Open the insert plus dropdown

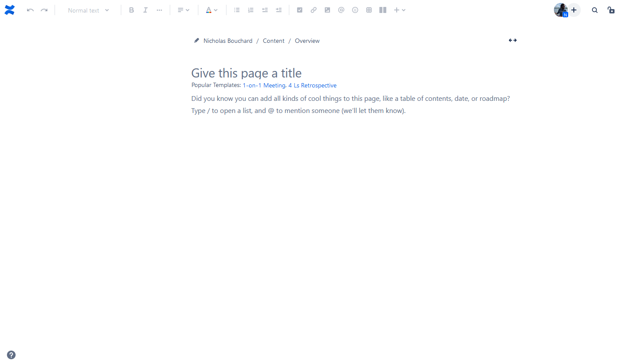click(x=399, y=10)
